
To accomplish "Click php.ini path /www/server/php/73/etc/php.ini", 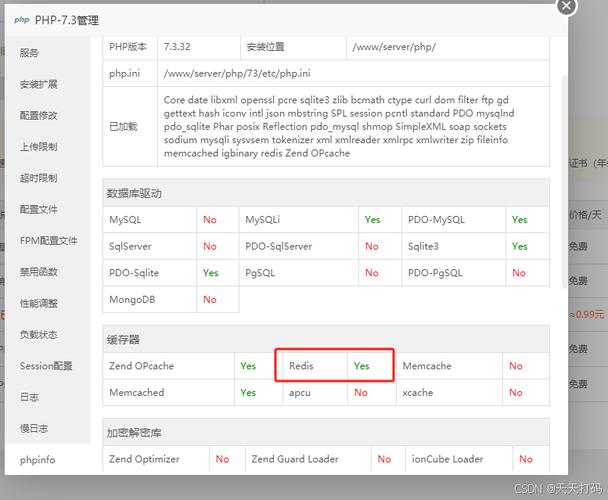I will (x=237, y=73).
